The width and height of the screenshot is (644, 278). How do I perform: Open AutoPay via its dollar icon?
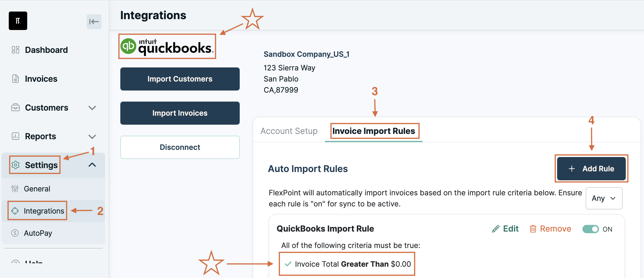click(15, 233)
